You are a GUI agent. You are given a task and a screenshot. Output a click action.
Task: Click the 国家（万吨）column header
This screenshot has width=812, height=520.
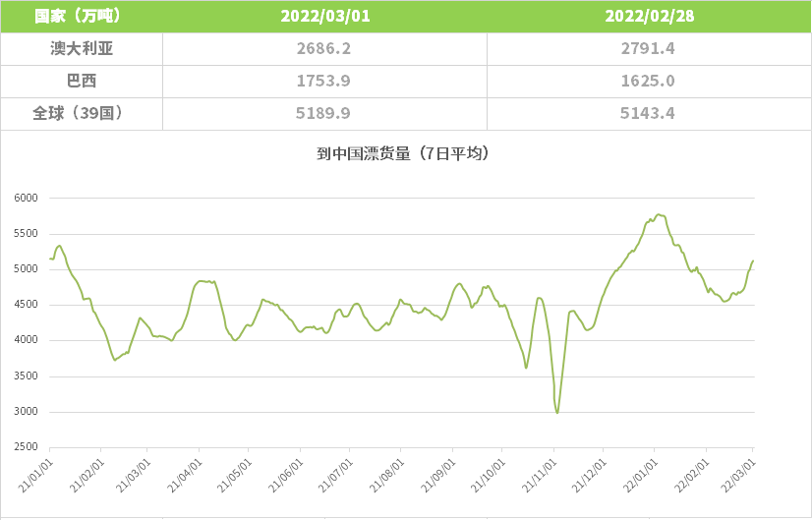[82, 16]
